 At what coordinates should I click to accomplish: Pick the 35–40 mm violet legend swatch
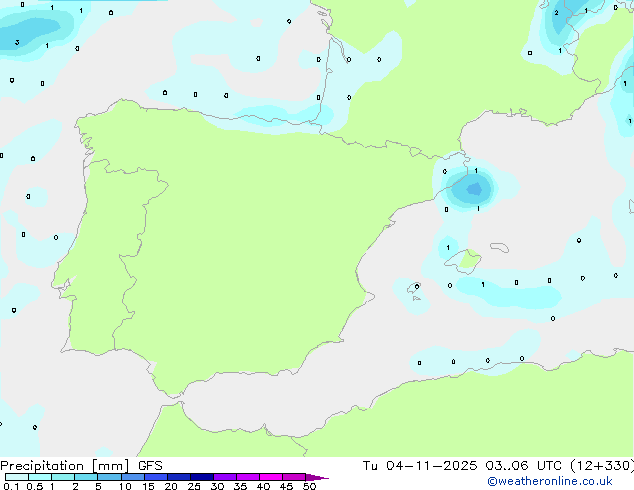(247, 477)
